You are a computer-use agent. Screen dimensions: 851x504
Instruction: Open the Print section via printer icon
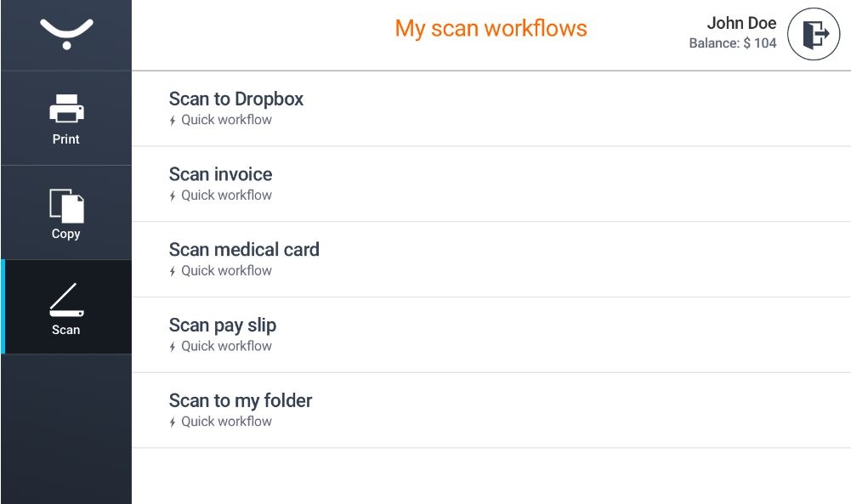(x=66, y=110)
